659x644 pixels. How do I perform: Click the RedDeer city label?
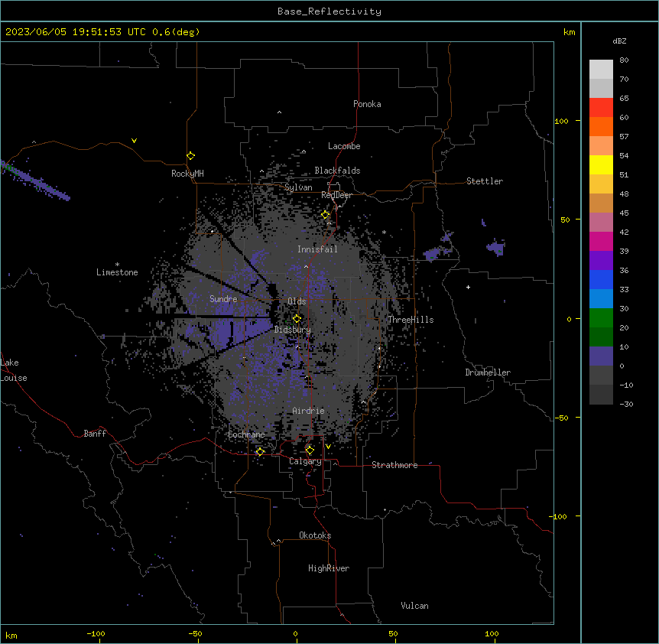tap(336, 195)
